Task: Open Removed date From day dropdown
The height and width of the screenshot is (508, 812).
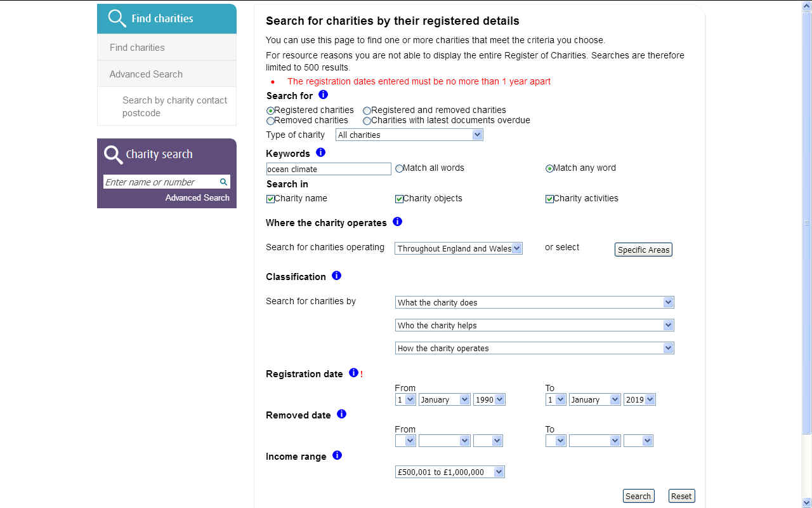Action: tap(405, 440)
